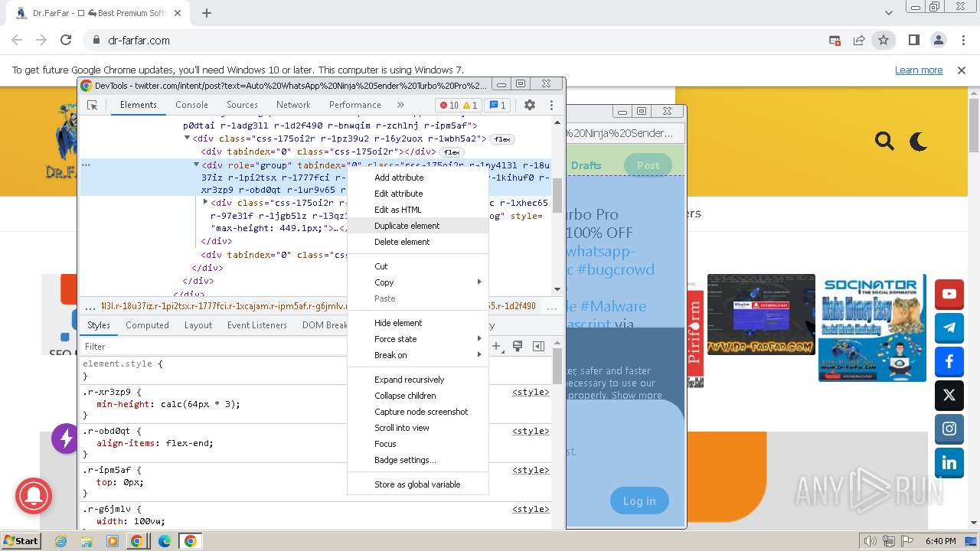
Task: Open the Facebook social sidebar icon
Action: click(949, 361)
